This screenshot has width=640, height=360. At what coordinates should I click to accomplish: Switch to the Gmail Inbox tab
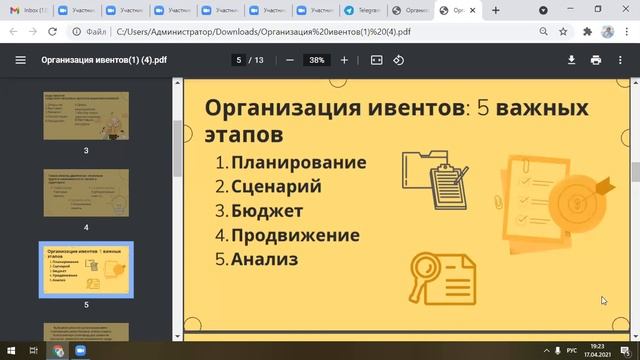click(28, 10)
